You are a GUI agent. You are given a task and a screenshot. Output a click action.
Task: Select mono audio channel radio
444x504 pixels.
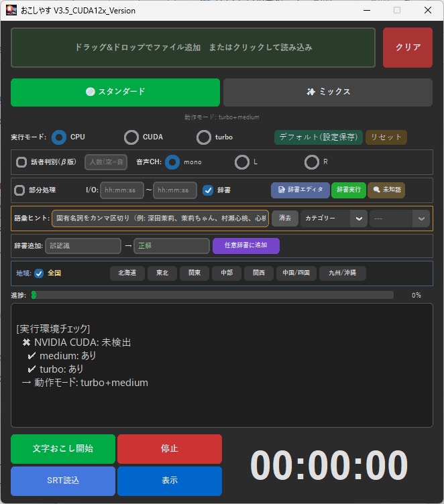point(172,162)
